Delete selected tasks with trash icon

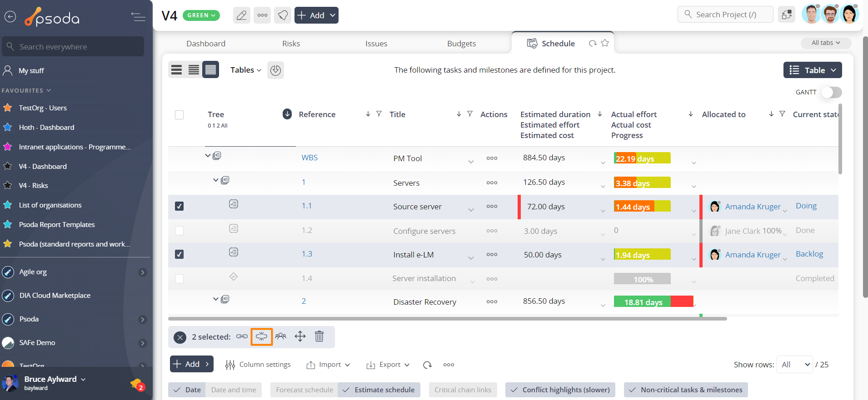[319, 336]
